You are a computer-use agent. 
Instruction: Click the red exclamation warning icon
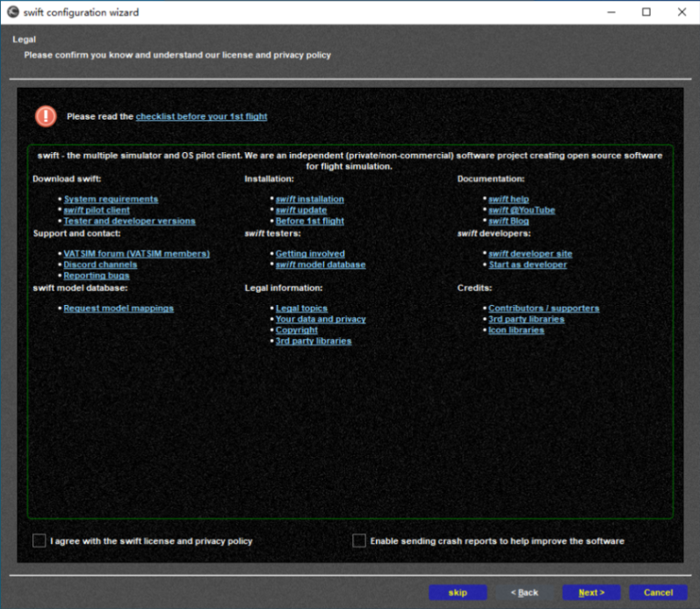[x=46, y=116]
